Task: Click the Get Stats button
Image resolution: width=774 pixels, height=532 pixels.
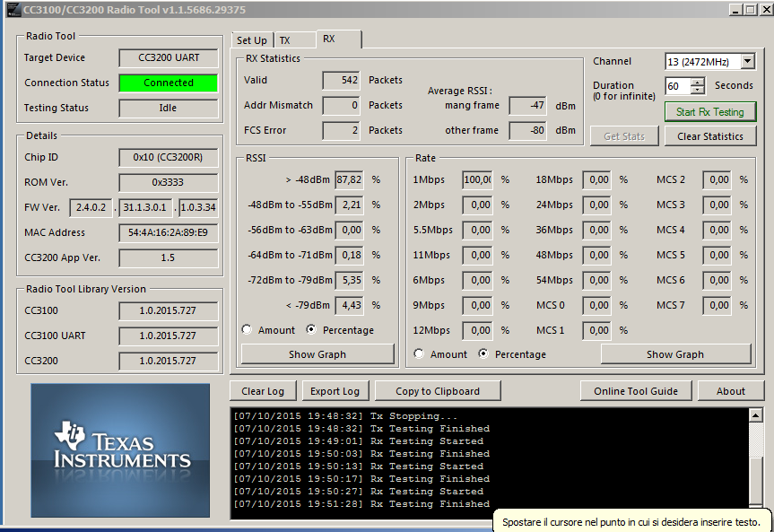Action: coord(624,136)
